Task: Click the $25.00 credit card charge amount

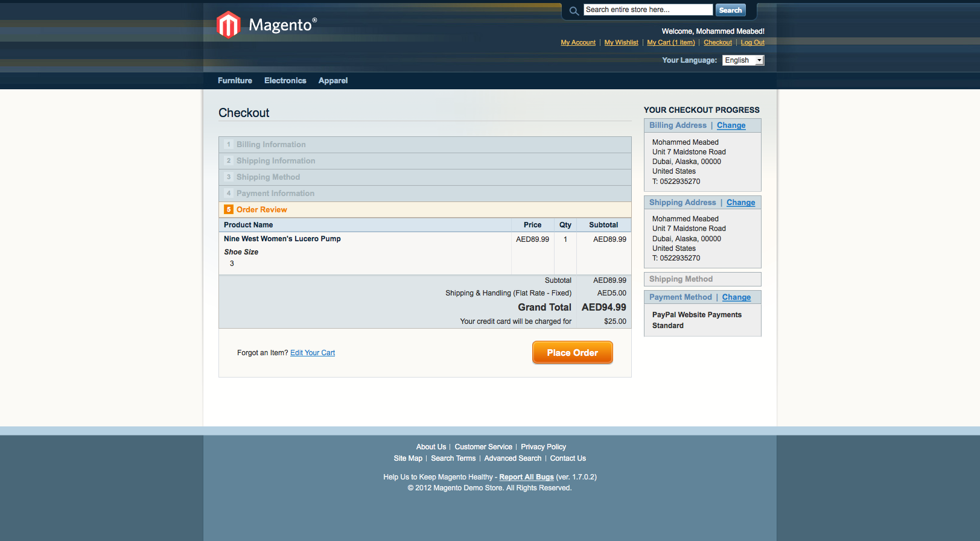Action: 615,321
